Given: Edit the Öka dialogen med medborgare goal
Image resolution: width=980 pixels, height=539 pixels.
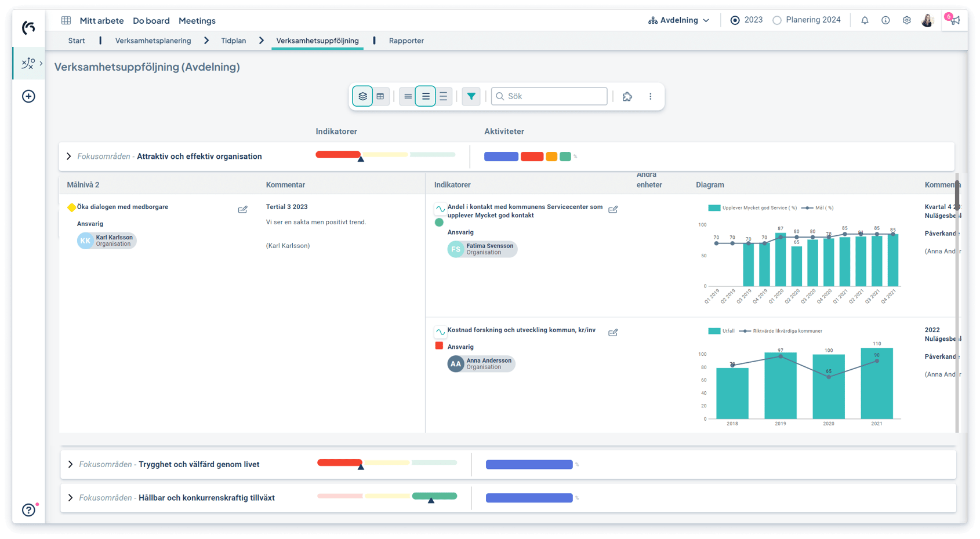Looking at the screenshot, I should tap(242, 209).
